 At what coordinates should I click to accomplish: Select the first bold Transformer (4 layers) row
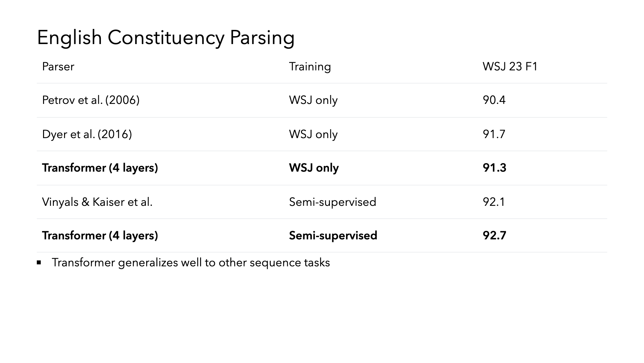coord(322,168)
